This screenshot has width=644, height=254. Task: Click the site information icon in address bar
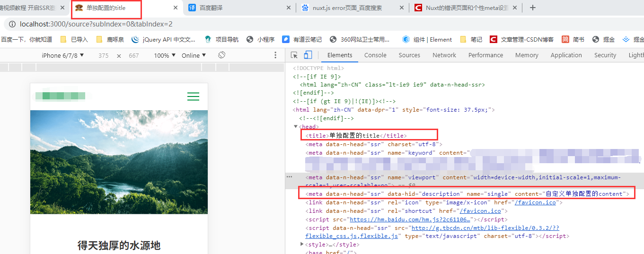(12, 24)
